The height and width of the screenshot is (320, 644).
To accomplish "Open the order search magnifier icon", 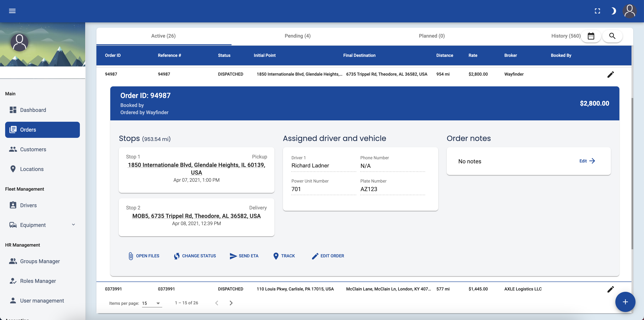I will (612, 36).
